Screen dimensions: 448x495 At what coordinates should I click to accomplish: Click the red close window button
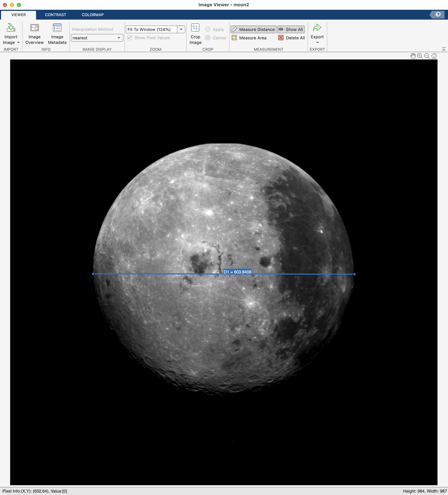(x=5, y=5)
